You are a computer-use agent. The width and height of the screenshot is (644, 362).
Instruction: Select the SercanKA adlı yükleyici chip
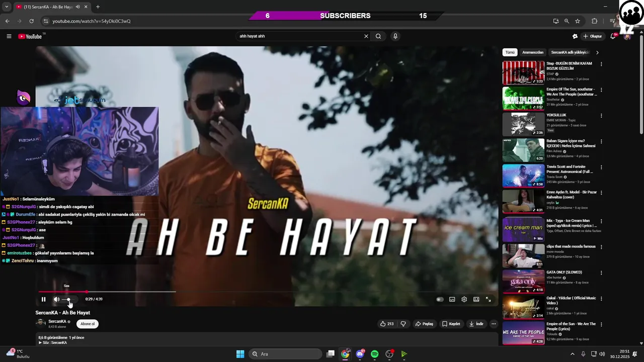(570, 52)
